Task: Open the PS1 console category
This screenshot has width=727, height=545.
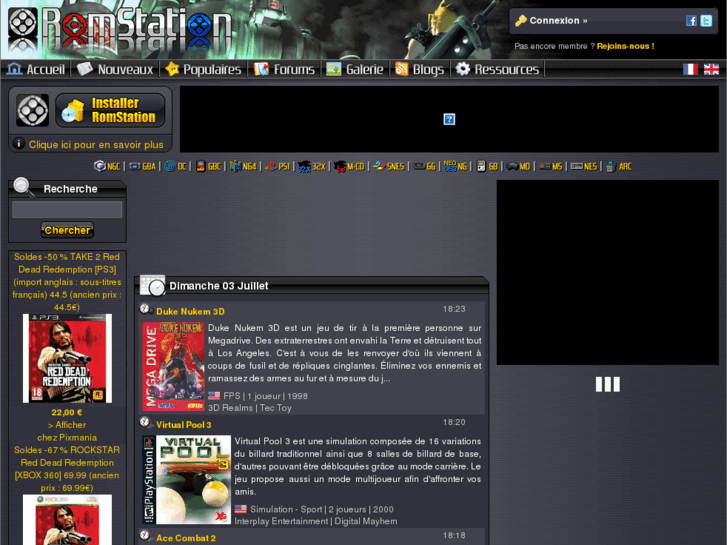Action: point(277,166)
